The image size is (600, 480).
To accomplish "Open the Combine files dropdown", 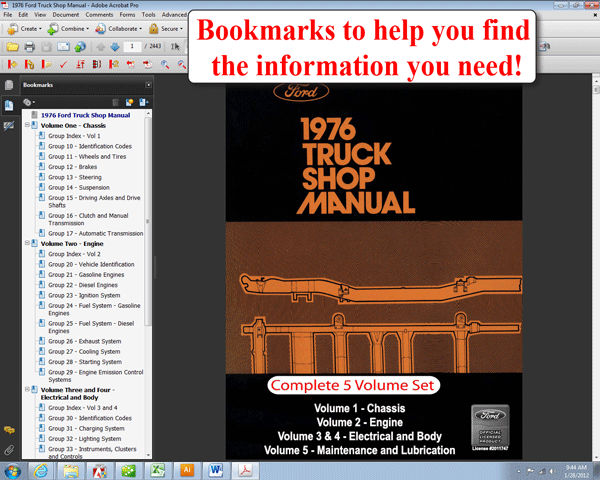I will [x=68, y=29].
